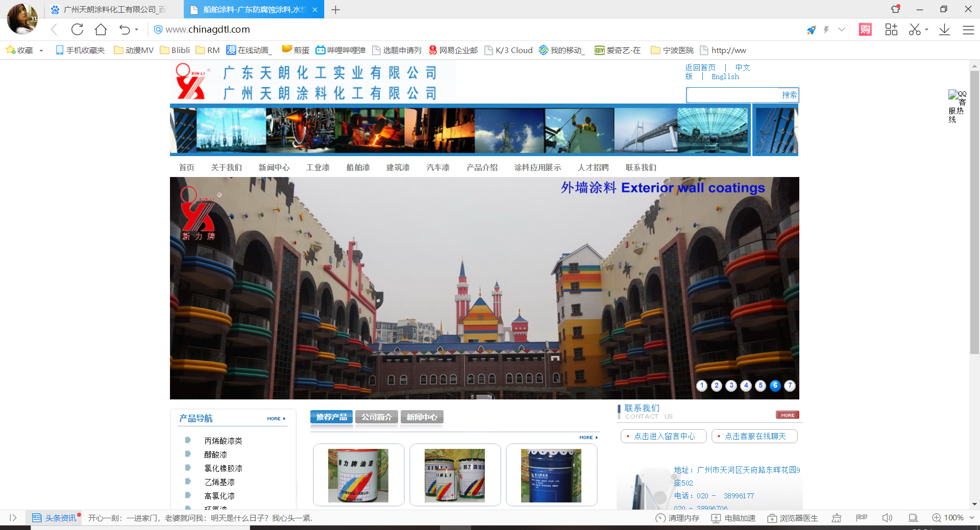Viewport: 980px width, 530px height.
Task: Open a new tab with plus button
Action: click(335, 10)
